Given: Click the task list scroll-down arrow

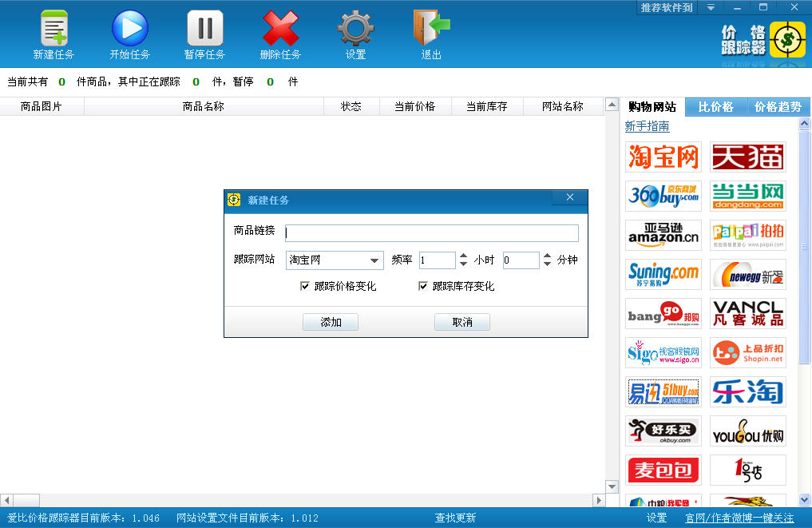Looking at the screenshot, I should point(612,486).
